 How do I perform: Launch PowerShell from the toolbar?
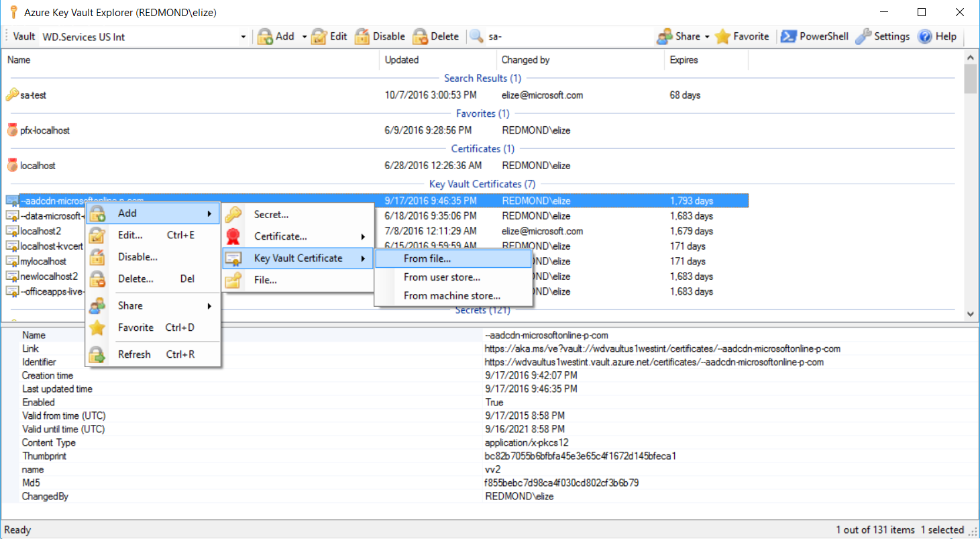pos(815,36)
